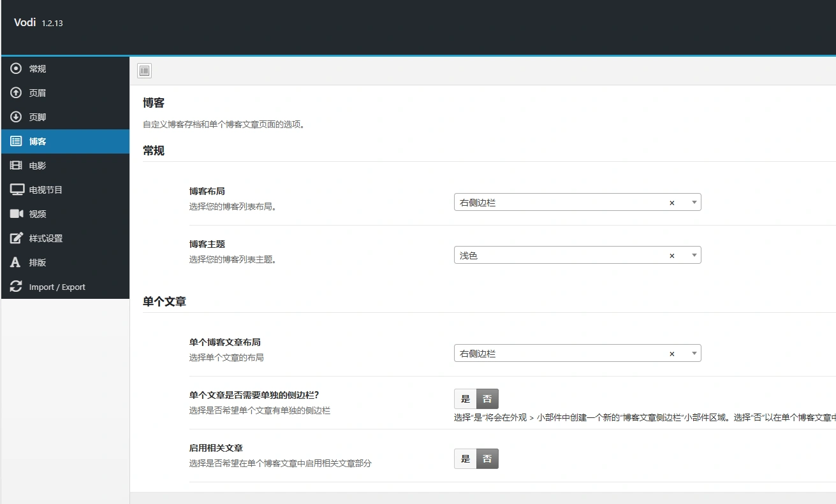Clear the 浅色 theme selection
Image resolution: width=836 pixels, height=504 pixels.
click(671, 254)
